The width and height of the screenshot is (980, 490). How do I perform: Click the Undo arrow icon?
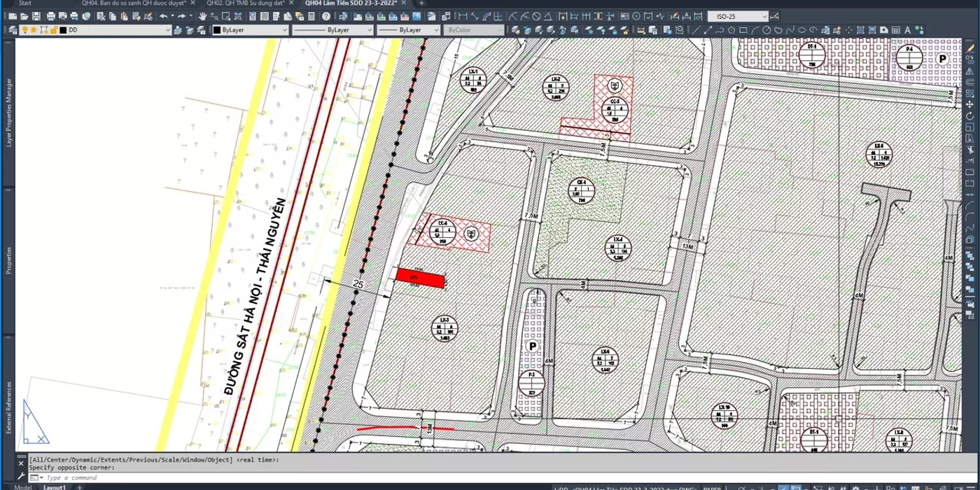[163, 16]
